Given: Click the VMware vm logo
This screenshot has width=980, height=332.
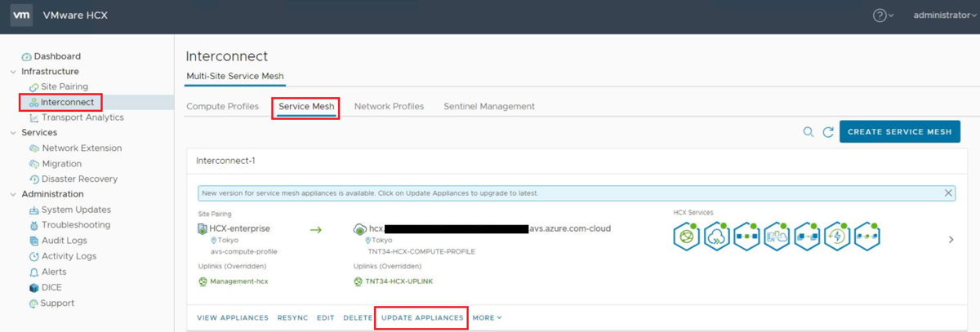Looking at the screenshot, I should pos(21,15).
